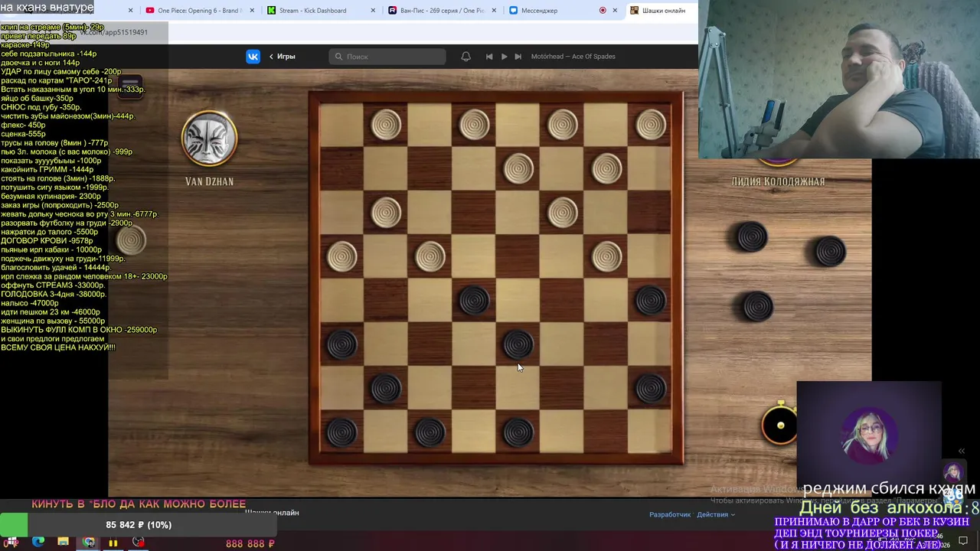Image resolution: width=980 pixels, height=551 pixels.
Task: Switch to the Ван-Пис - 269 серия tab
Action: tap(442, 11)
